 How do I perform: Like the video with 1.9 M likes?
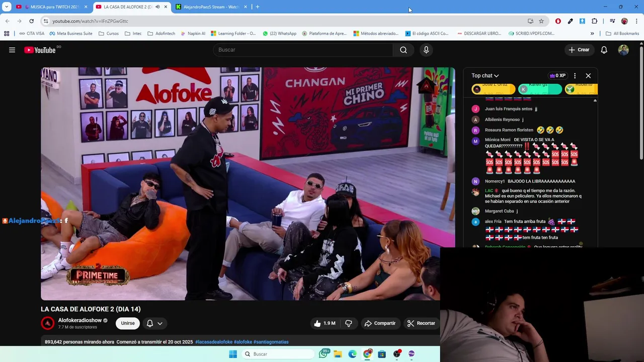(325, 323)
